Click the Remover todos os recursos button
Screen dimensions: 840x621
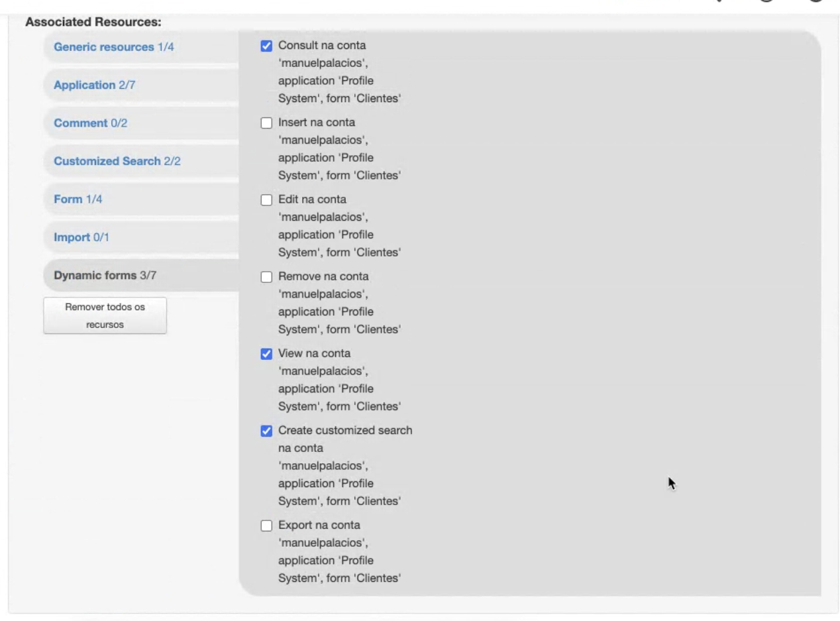pyautogui.click(x=105, y=315)
